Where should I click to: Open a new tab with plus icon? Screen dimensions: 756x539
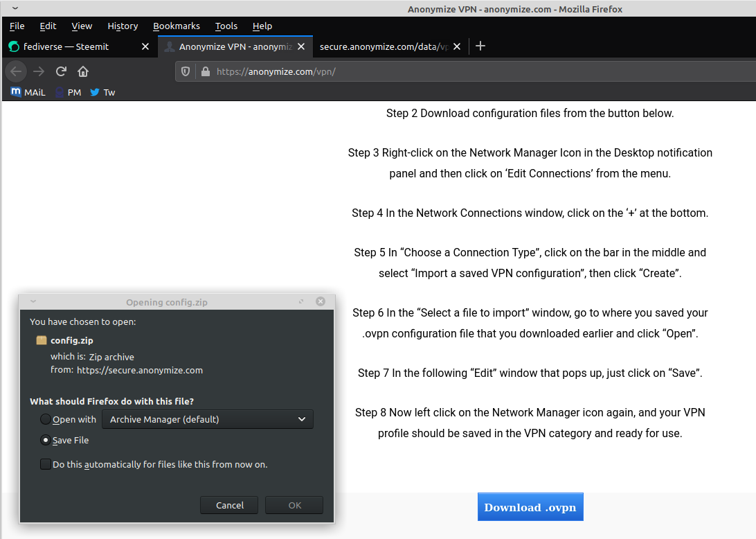(480, 46)
